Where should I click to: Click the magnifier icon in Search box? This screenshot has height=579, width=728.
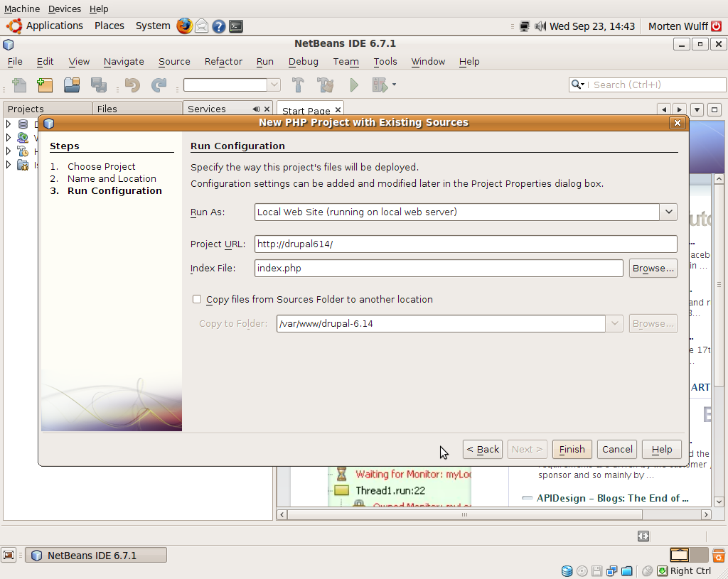576,85
